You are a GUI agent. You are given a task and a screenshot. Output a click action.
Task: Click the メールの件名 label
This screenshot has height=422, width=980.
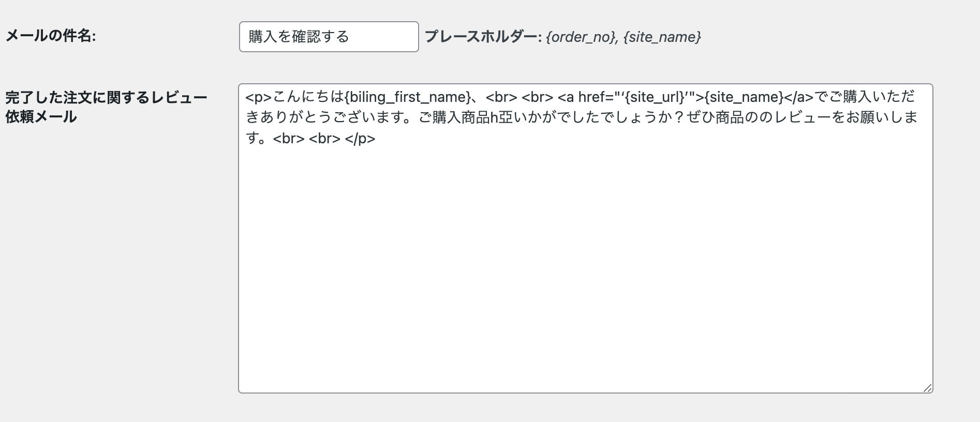(51, 36)
